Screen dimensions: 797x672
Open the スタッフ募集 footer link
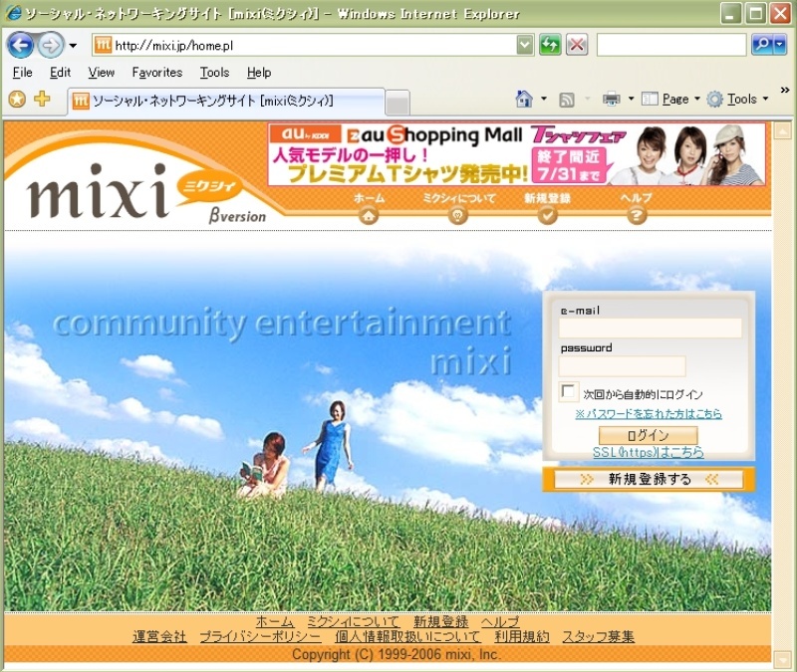click(x=599, y=636)
